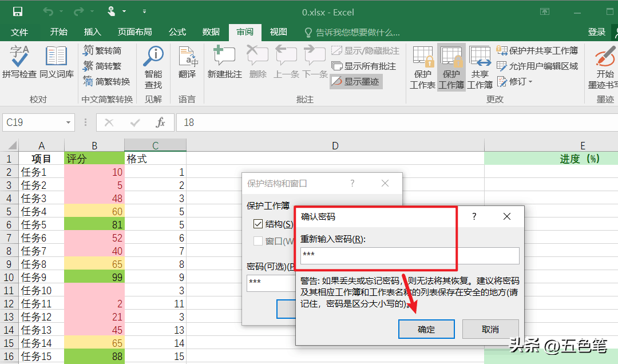Go to 下一条 comment
The height and width of the screenshot is (364, 618).
(x=315, y=62)
